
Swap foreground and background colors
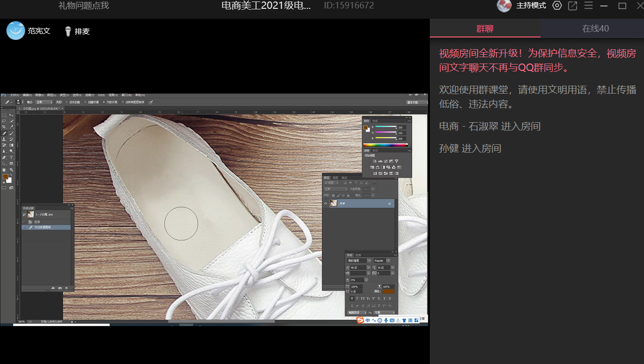pyautogui.click(x=11, y=175)
